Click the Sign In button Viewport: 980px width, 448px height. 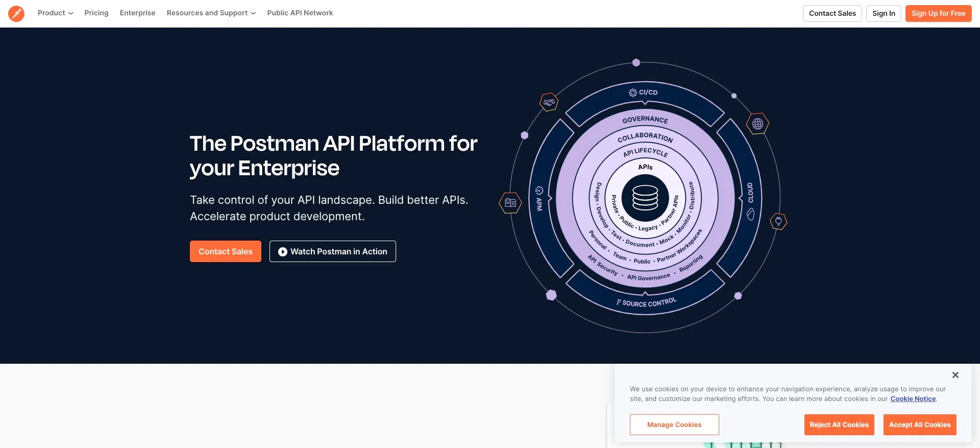pyautogui.click(x=884, y=13)
